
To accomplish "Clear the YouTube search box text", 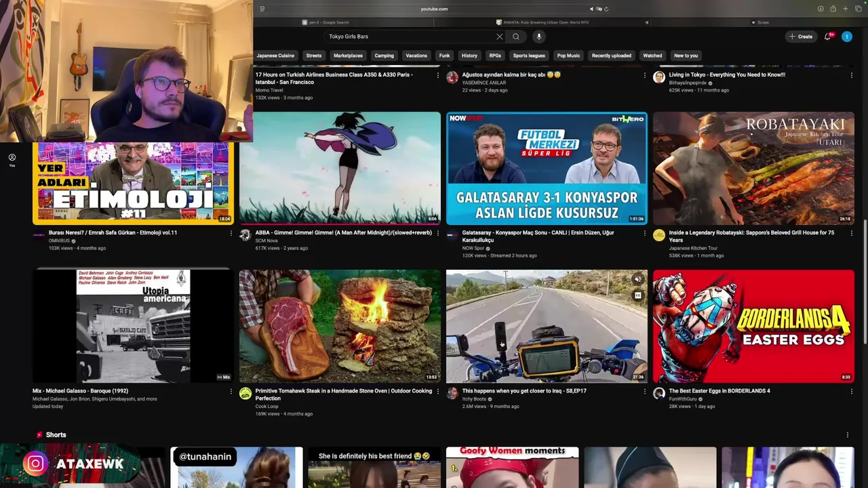I will (500, 37).
